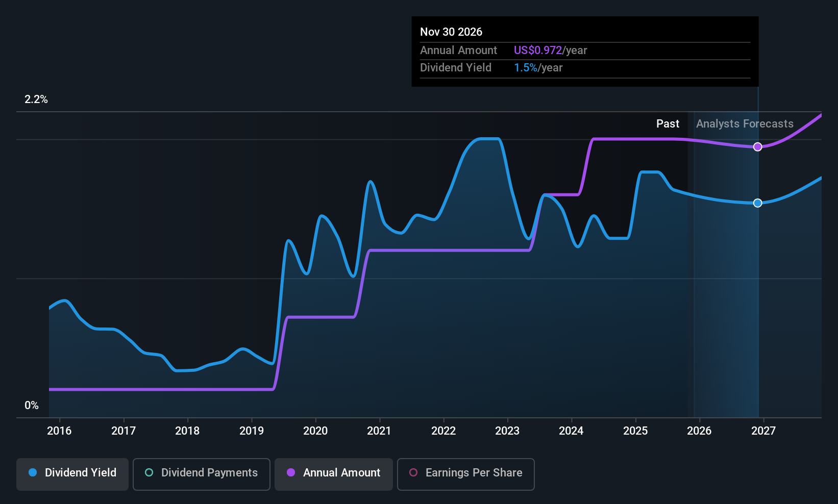The width and height of the screenshot is (838, 504).
Task: Click the 2.2% y-axis label
Action: point(36,99)
